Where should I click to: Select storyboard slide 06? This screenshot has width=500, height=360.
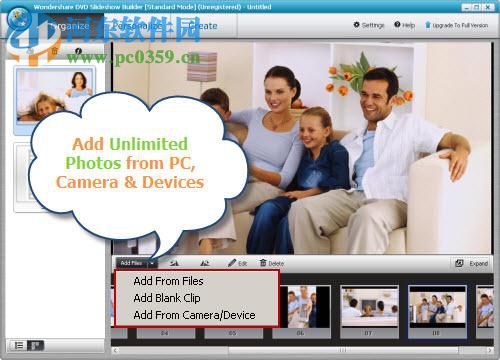tap(301, 311)
